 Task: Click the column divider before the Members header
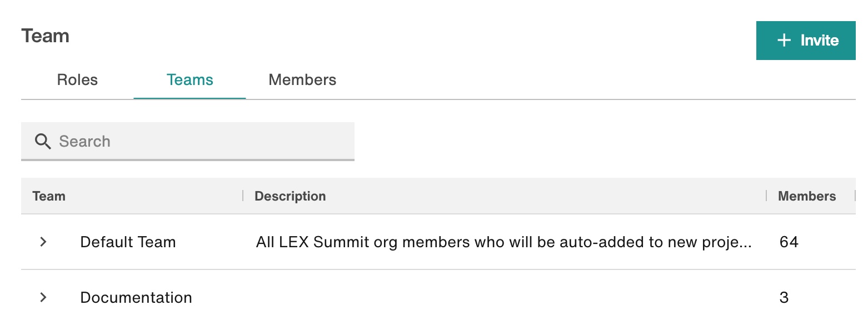click(766, 196)
